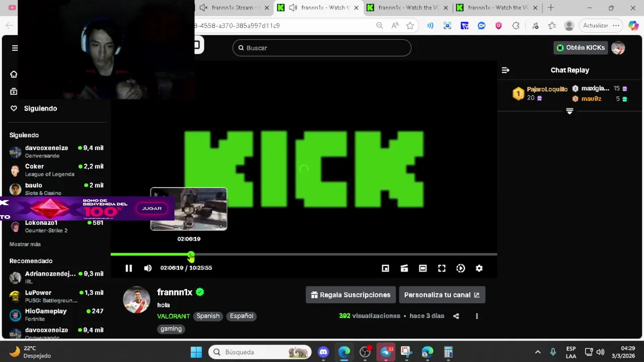Click Personaliza tu canal button
644x362 pixels.
click(x=442, y=295)
